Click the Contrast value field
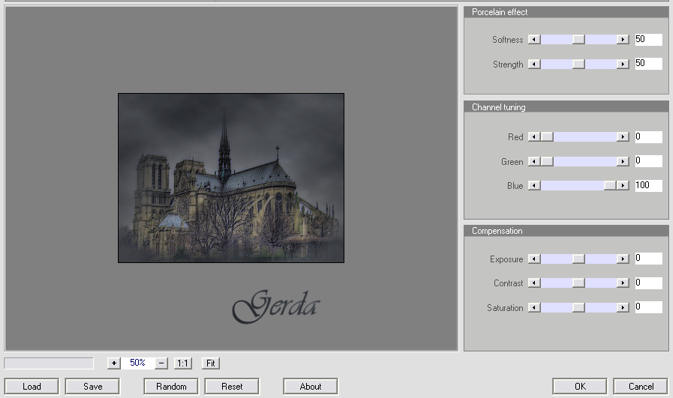 pos(648,283)
